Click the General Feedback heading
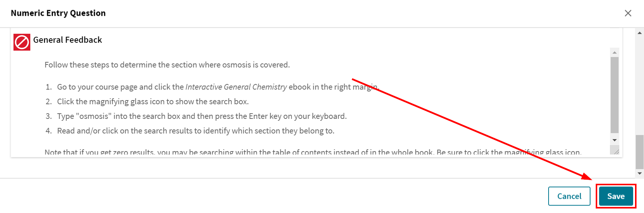Screen dimensions: 644x213 [x=68, y=40]
